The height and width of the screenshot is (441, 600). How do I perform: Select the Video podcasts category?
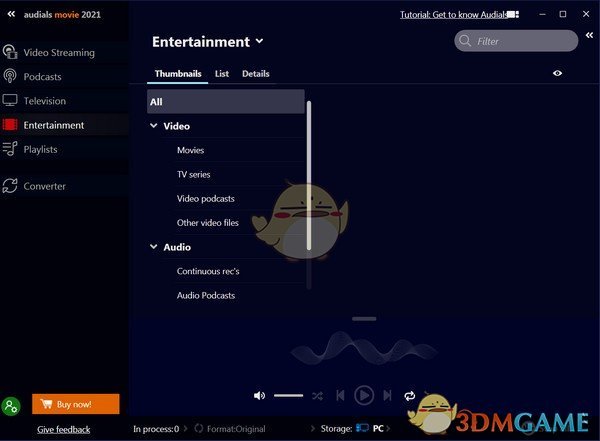coord(205,198)
